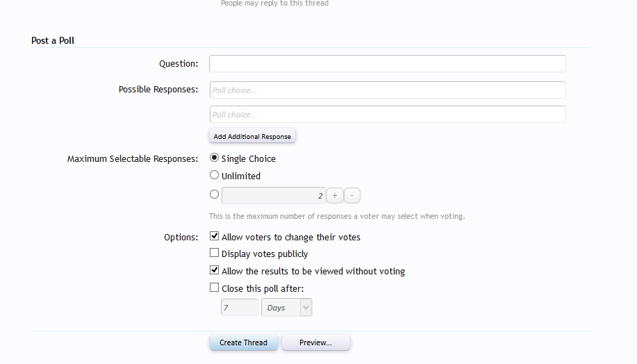The height and width of the screenshot is (364, 637).
Task: Toggle Allow results viewed without voting
Action: pyautogui.click(x=215, y=271)
